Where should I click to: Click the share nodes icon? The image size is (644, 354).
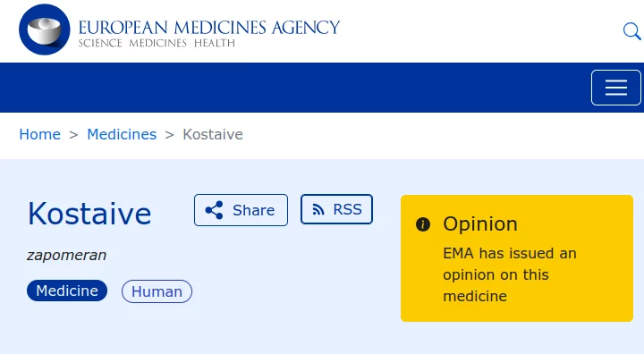[x=214, y=210]
